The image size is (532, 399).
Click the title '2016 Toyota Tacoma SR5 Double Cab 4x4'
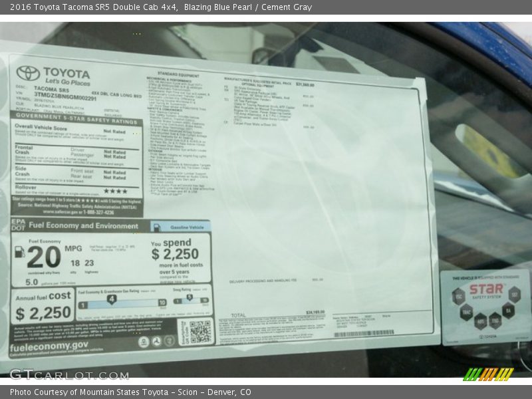coord(94,7)
